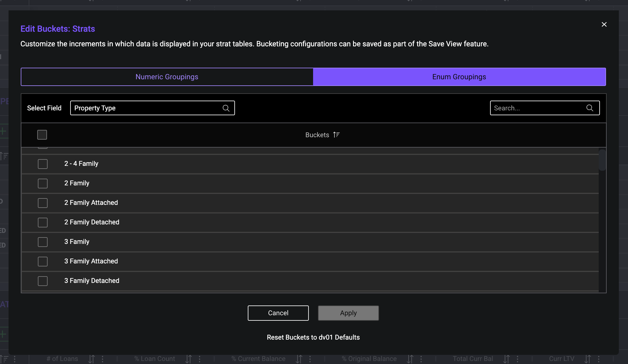This screenshot has height=364, width=628.
Task: Switch to Numeric Groupings tab
Action: click(x=167, y=77)
